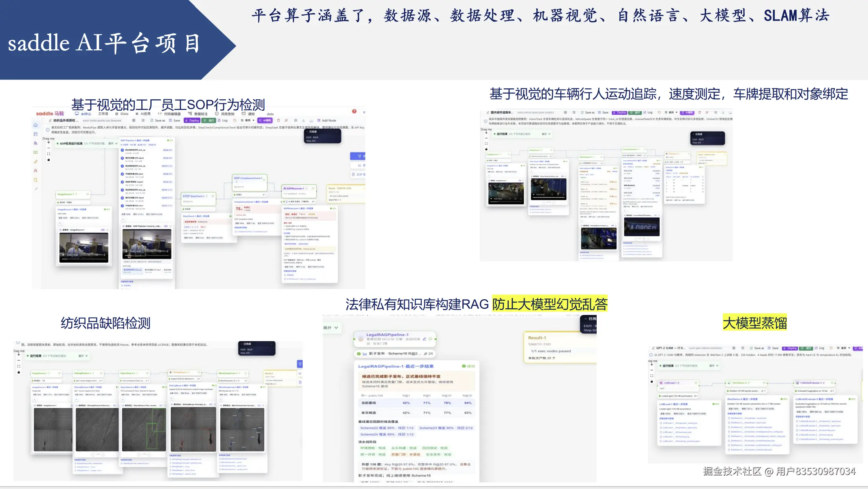Expand 运行结果 in GPT-2 distillation screenshot
This screenshot has width=868, height=489.
[714, 366]
